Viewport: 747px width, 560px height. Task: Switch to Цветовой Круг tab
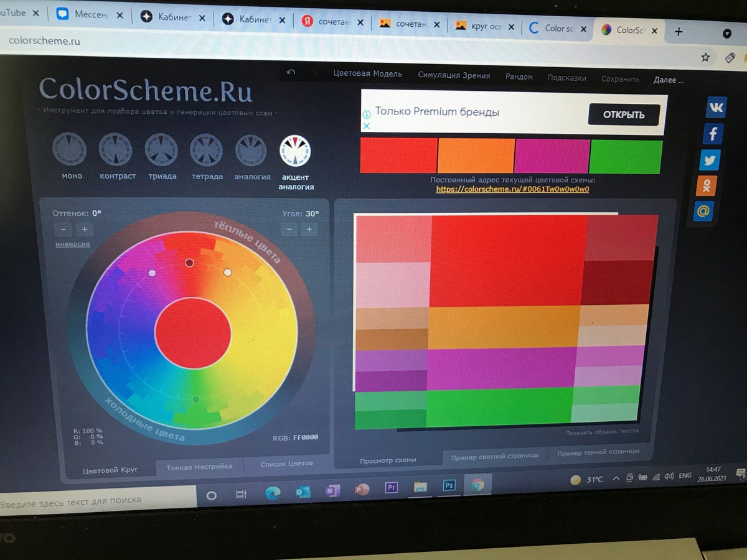tap(110, 470)
